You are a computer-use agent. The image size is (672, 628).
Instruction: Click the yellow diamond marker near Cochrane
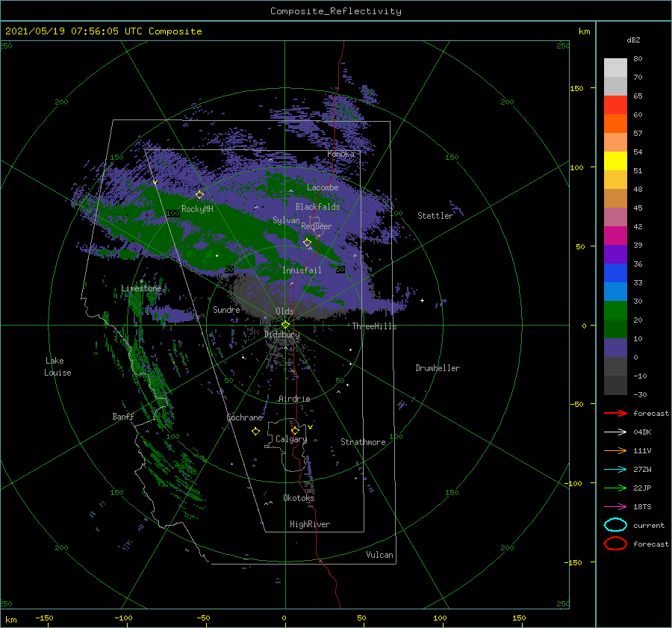point(256,432)
